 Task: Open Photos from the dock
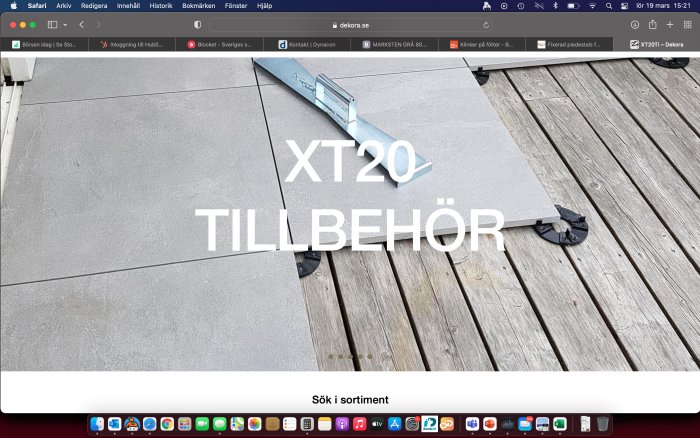254,424
